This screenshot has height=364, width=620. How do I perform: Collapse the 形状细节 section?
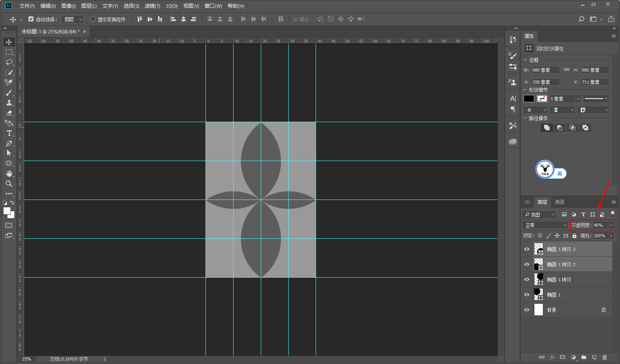[525, 90]
